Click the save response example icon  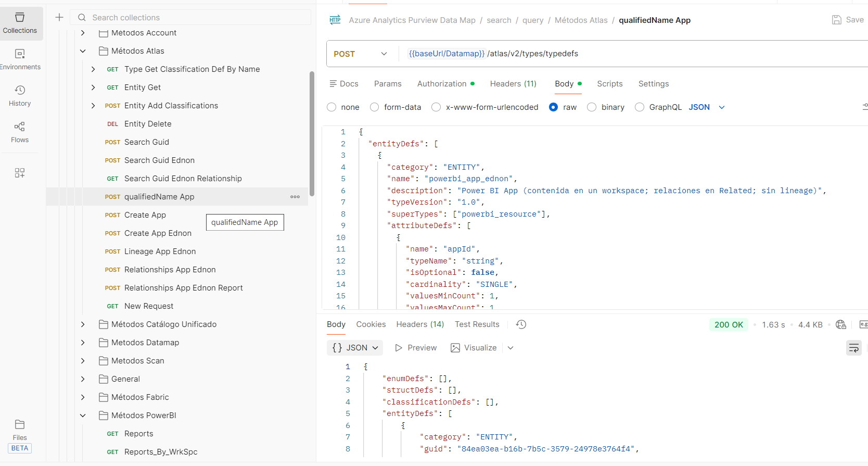coord(863,324)
